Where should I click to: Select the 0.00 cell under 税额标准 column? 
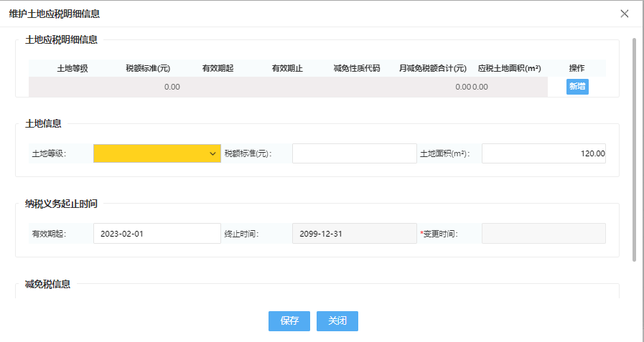click(x=172, y=87)
